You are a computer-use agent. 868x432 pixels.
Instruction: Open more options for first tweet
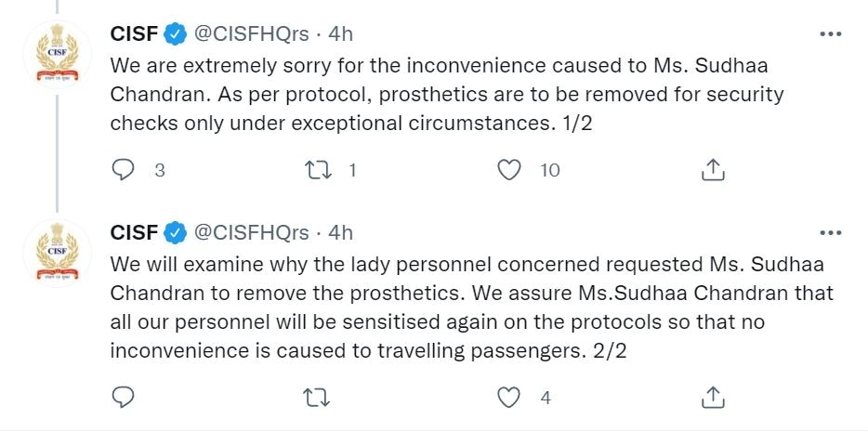[x=830, y=34]
